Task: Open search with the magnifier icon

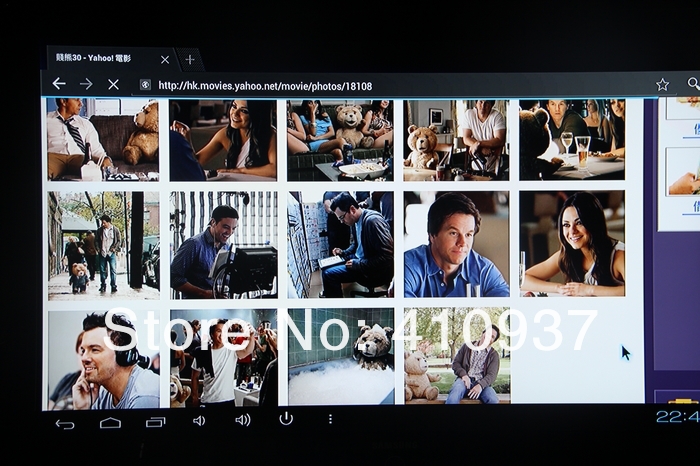Action: pyautogui.click(x=693, y=83)
